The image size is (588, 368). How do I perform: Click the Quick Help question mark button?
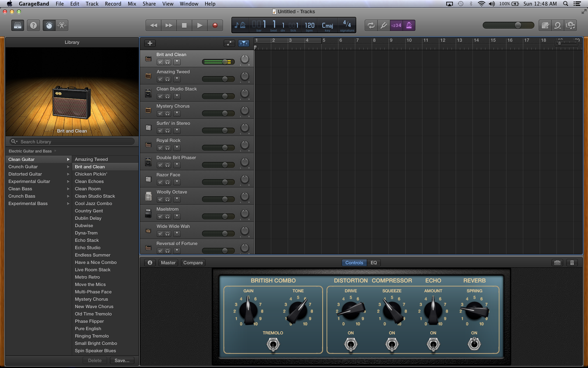click(33, 26)
